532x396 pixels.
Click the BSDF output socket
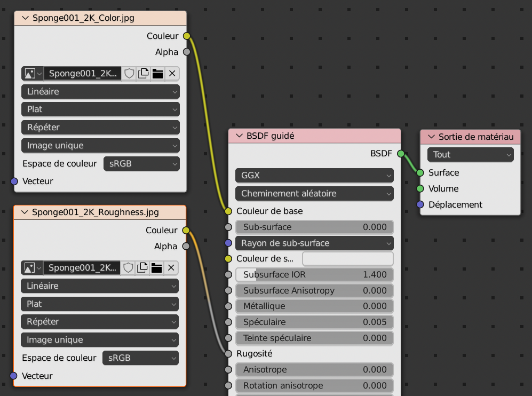[401, 154]
